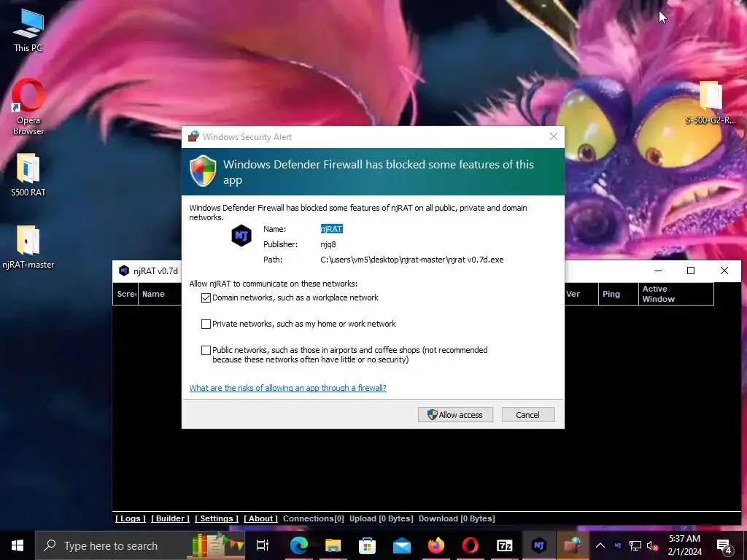
Task: Open the notification center icon
Action: [724, 545]
